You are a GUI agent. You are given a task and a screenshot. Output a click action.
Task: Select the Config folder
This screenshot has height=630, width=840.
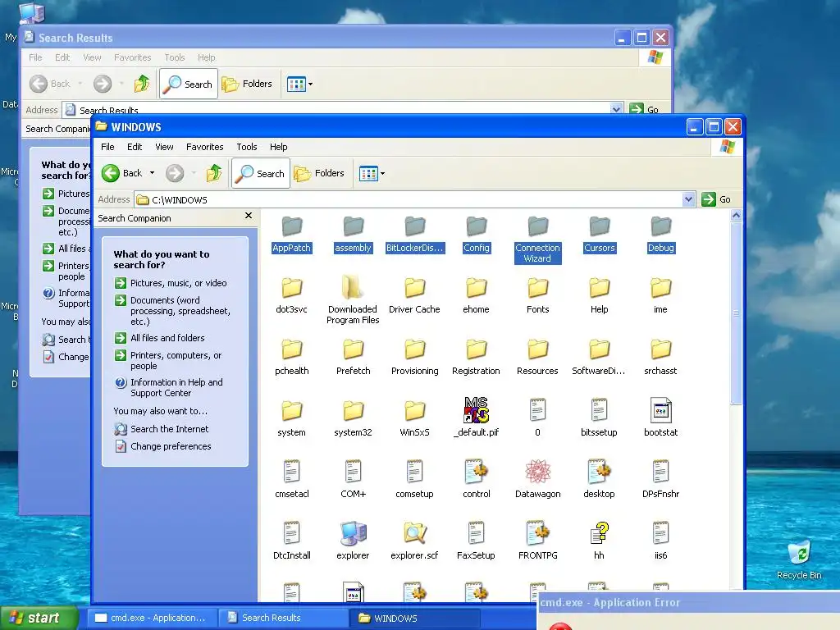(477, 235)
